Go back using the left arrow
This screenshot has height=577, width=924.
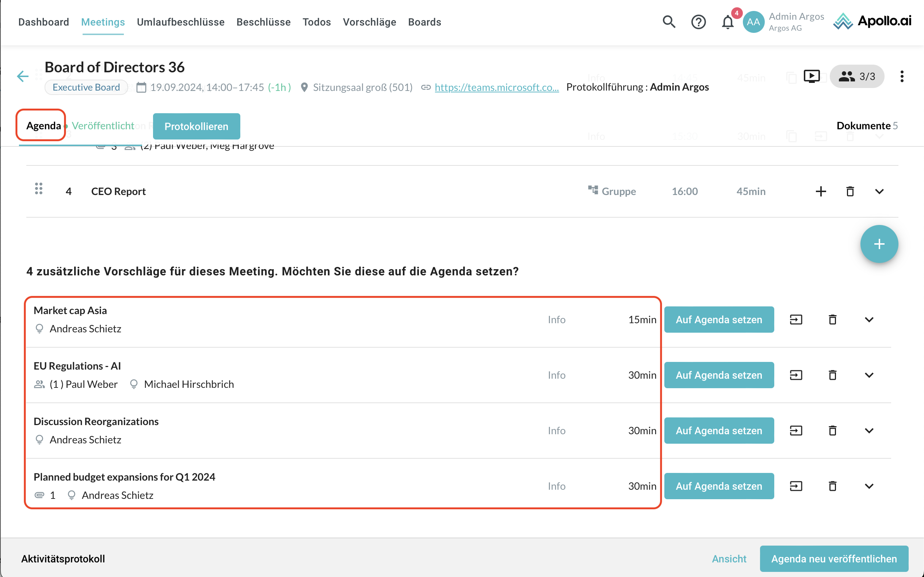coord(23,76)
